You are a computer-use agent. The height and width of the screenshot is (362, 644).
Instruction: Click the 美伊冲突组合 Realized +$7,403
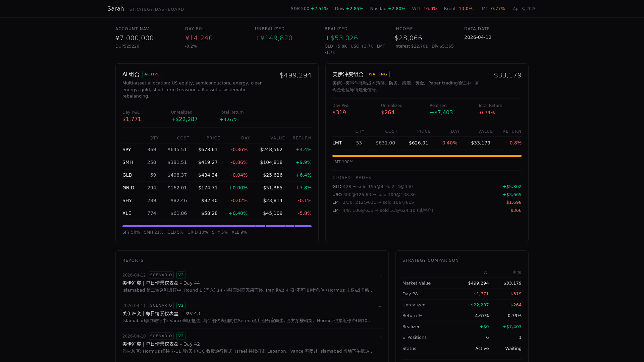point(441,113)
